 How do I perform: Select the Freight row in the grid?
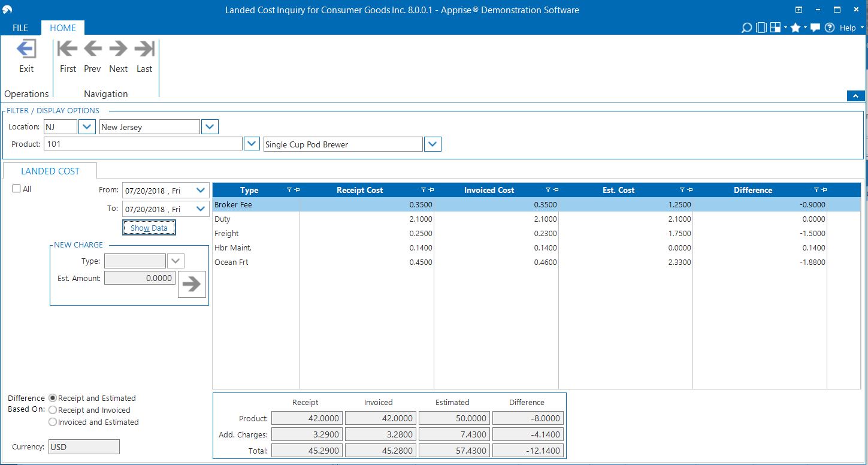pyautogui.click(x=226, y=234)
